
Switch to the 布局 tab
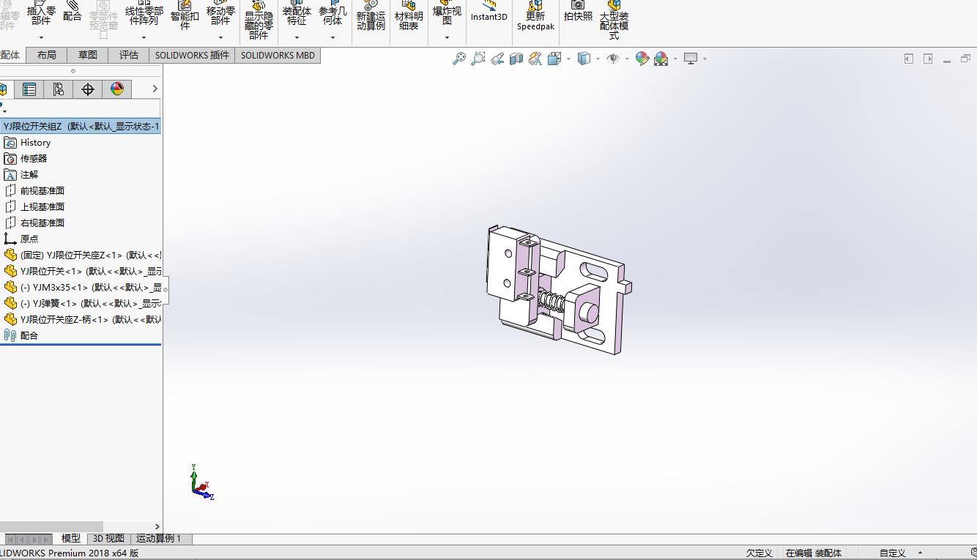(46, 55)
